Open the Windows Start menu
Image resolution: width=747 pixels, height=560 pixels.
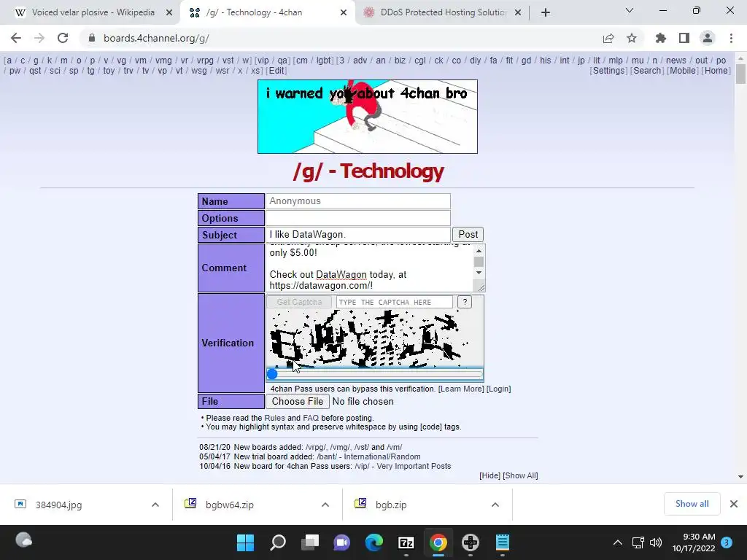(x=245, y=542)
